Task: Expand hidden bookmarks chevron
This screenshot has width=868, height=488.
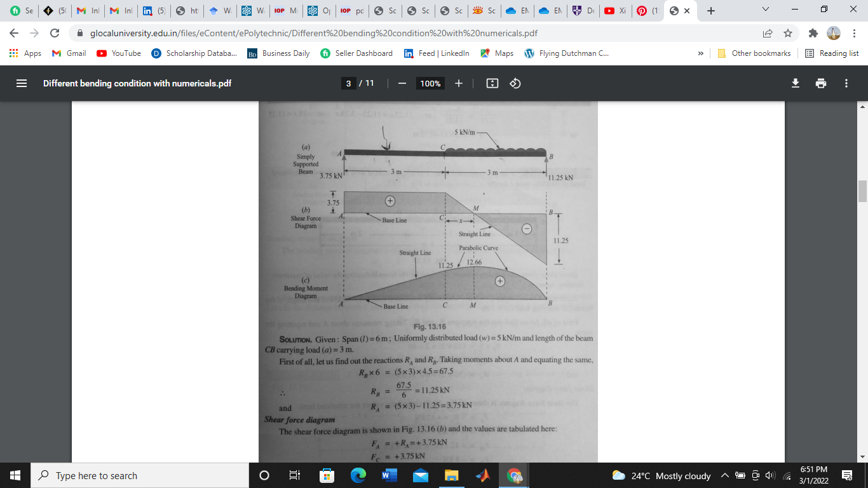Action: point(700,53)
